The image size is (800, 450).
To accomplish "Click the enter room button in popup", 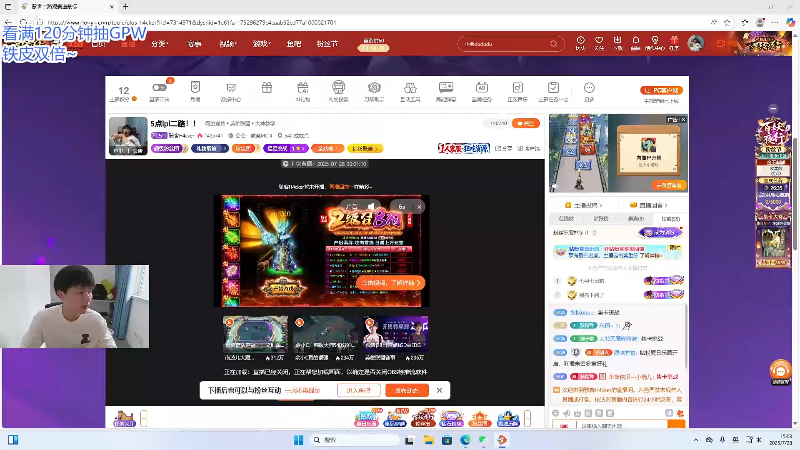I will pos(359,390).
